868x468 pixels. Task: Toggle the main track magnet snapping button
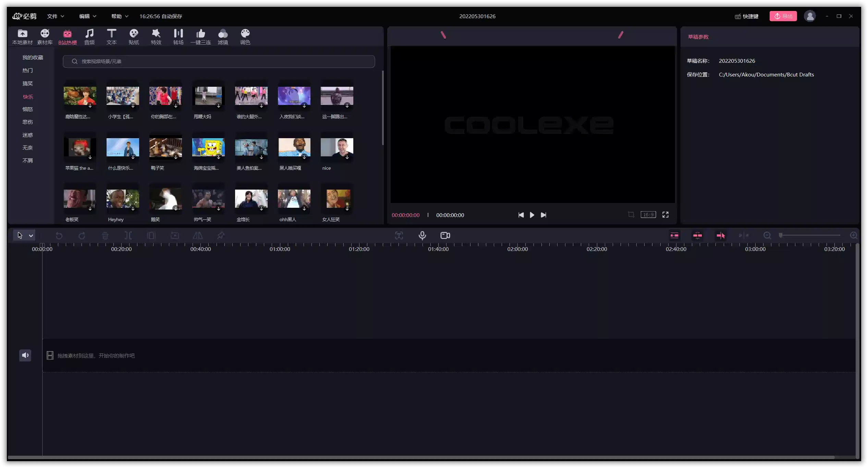[x=674, y=236]
